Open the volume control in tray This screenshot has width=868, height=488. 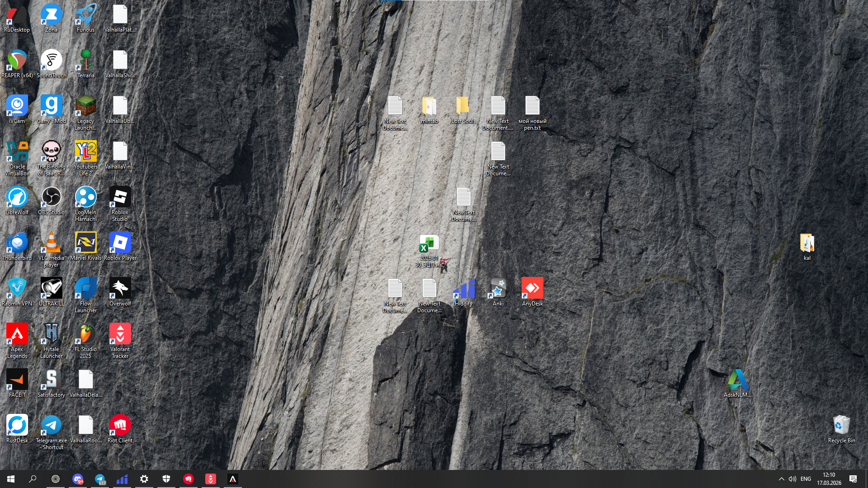click(792, 479)
